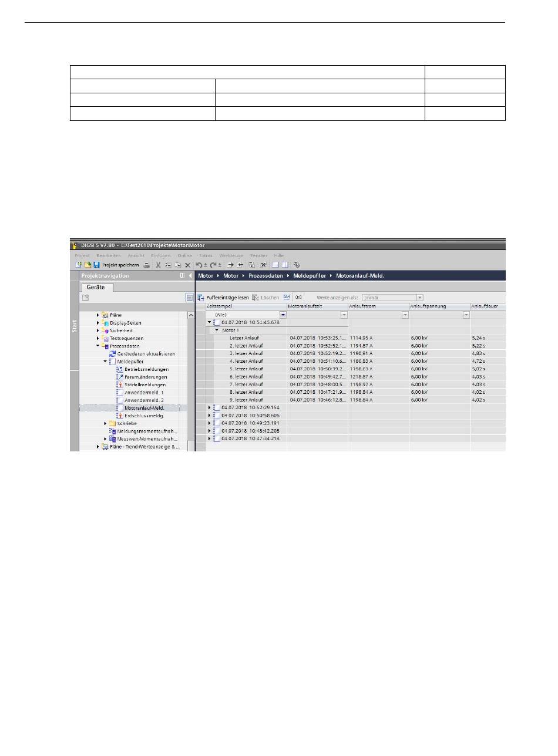Image resolution: width=558 pixels, height=756 pixels.
Task: Open the Ansicht menu
Action: click(x=136, y=256)
